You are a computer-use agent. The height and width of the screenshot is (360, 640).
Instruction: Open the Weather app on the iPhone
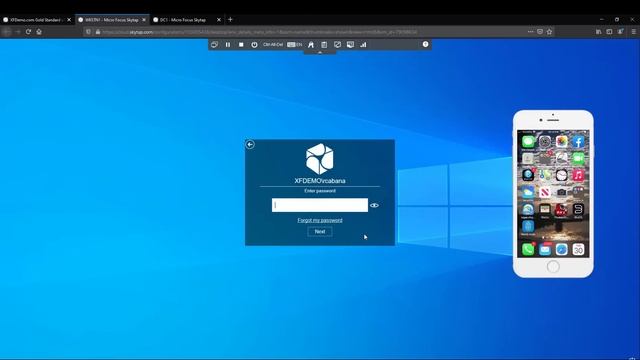tap(528, 192)
